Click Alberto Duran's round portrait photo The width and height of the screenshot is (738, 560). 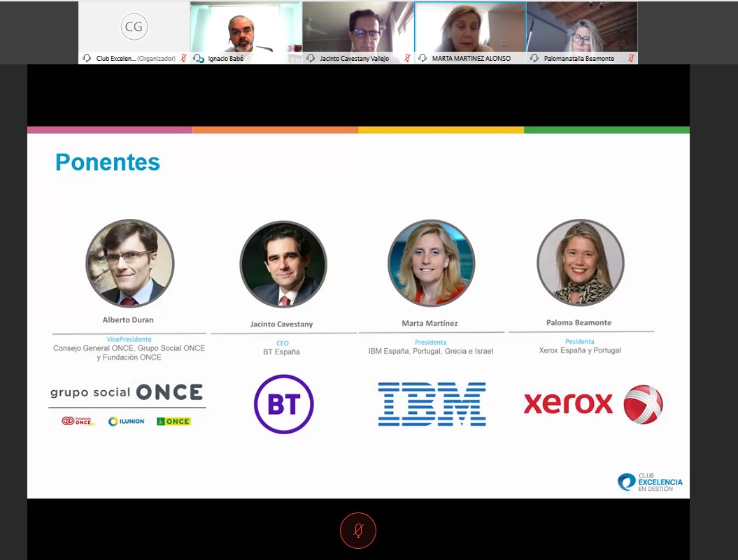pyautogui.click(x=129, y=264)
